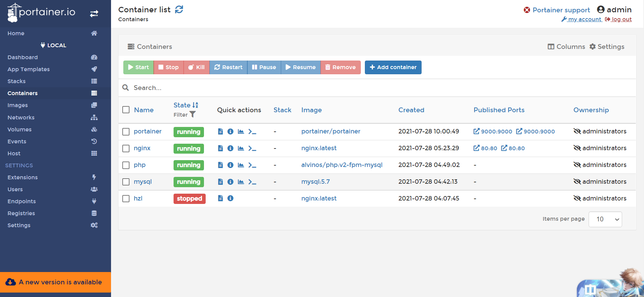Open console icon for portainer container
Viewport: 644px width, 297px height.
pos(252,131)
